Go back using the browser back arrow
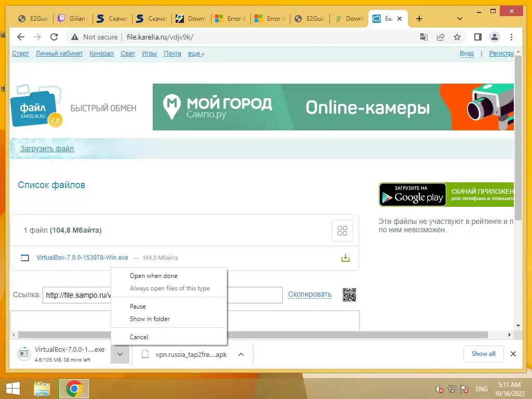The width and height of the screenshot is (532, 399). click(x=21, y=37)
